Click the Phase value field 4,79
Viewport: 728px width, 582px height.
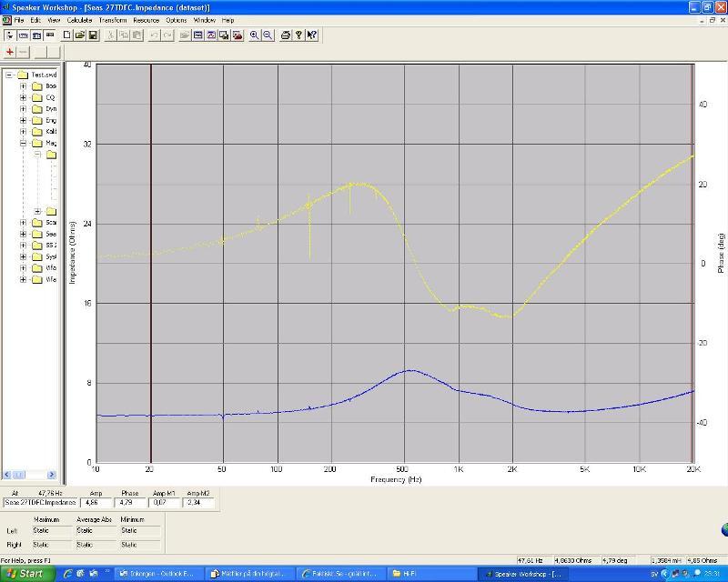[130, 503]
